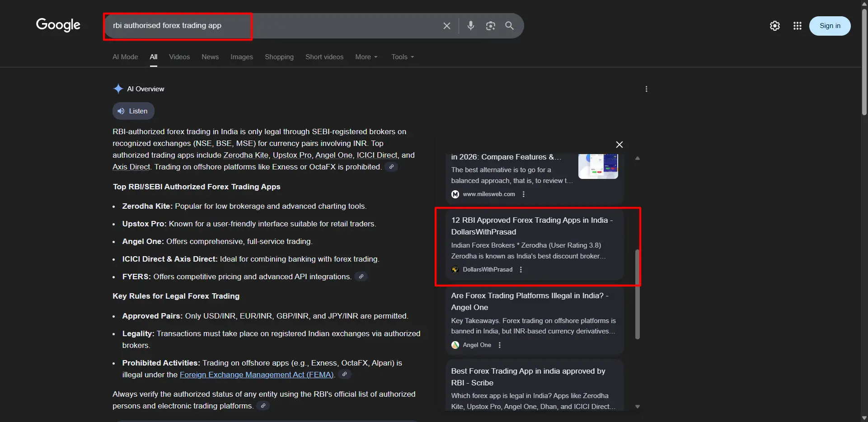Image resolution: width=868 pixels, height=422 pixels.
Task: Open the More search categories dropdown
Action: (x=366, y=57)
